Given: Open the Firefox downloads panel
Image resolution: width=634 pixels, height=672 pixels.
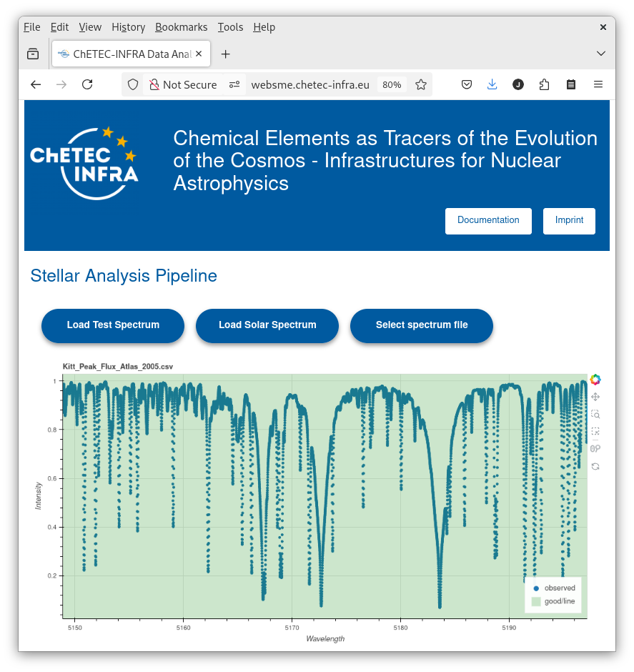Looking at the screenshot, I should (x=492, y=84).
